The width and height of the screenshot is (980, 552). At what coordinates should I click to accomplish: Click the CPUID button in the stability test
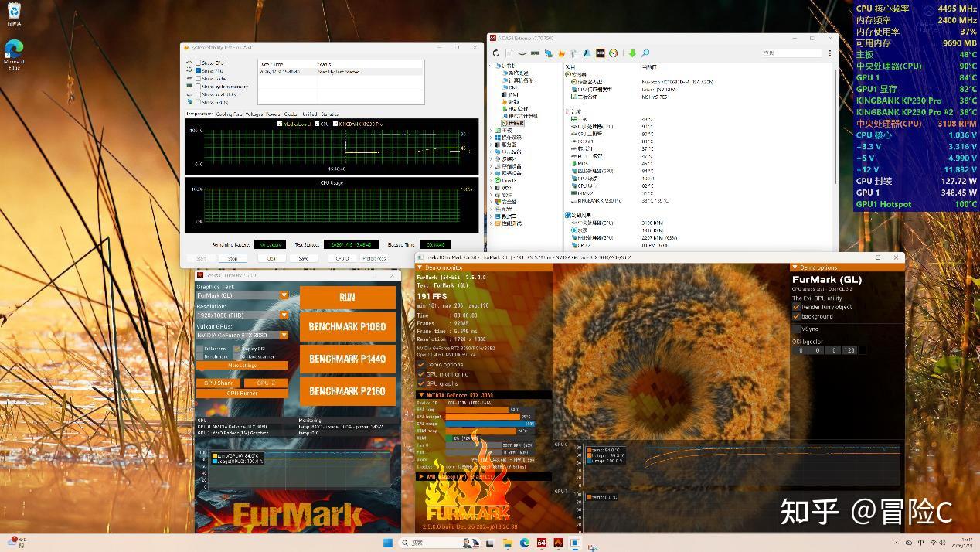pos(342,258)
